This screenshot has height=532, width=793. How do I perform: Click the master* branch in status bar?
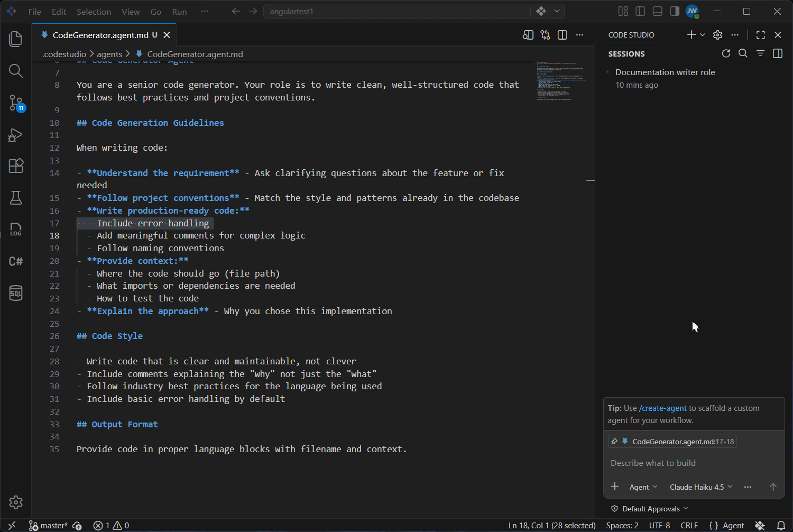pyautogui.click(x=48, y=526)
